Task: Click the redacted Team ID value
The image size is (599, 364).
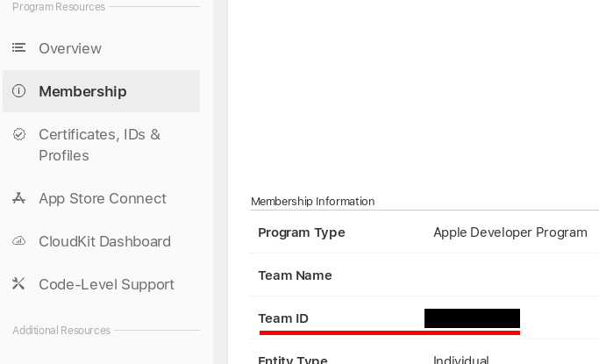Action: click(472, 318)
